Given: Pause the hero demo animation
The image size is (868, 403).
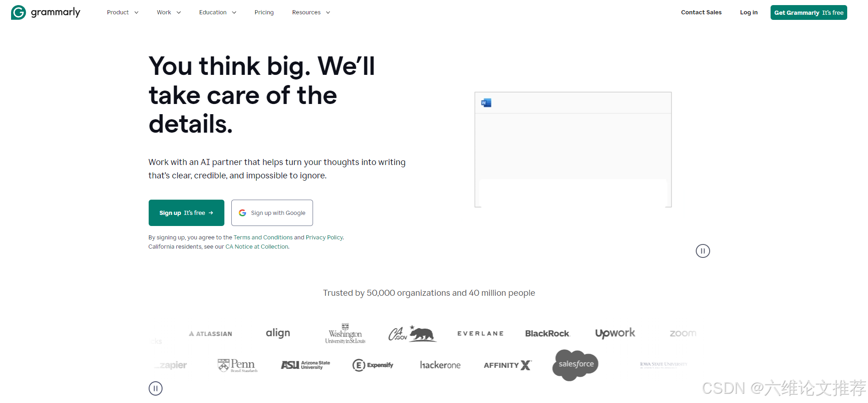Looking at the screenshot, I should click(703, 251).
